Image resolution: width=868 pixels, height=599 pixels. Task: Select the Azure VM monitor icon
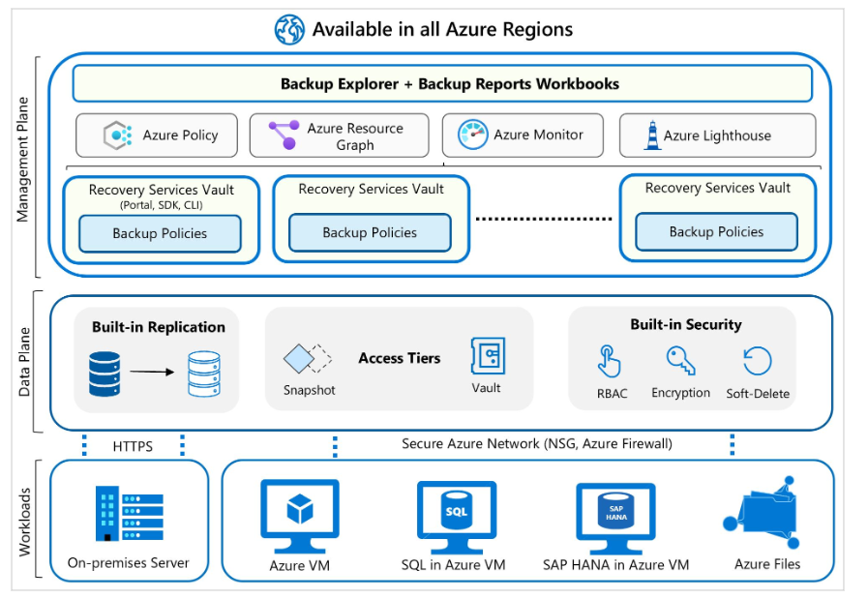pyautogui.click(x=300, y=512)
